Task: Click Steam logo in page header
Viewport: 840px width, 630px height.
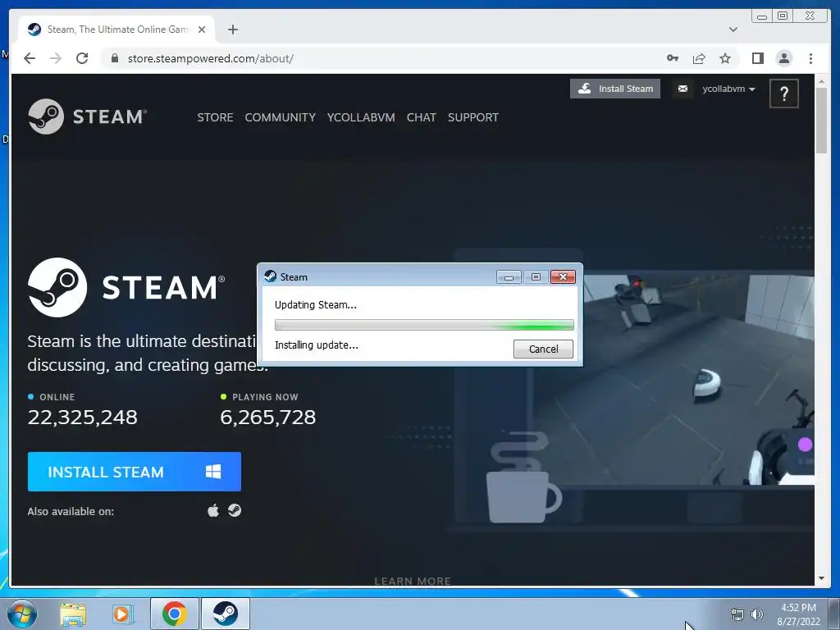Action: [87, 116]
